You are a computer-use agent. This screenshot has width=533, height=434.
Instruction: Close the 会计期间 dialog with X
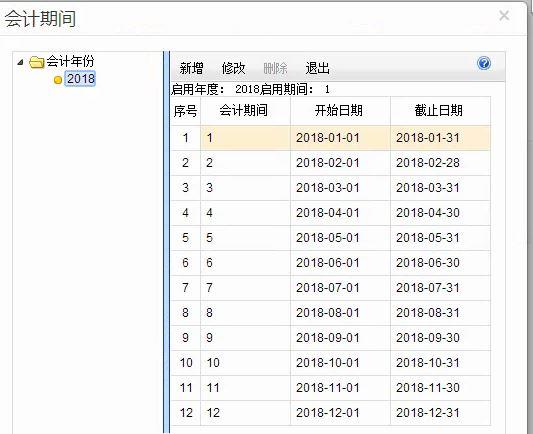pos(504,16)
